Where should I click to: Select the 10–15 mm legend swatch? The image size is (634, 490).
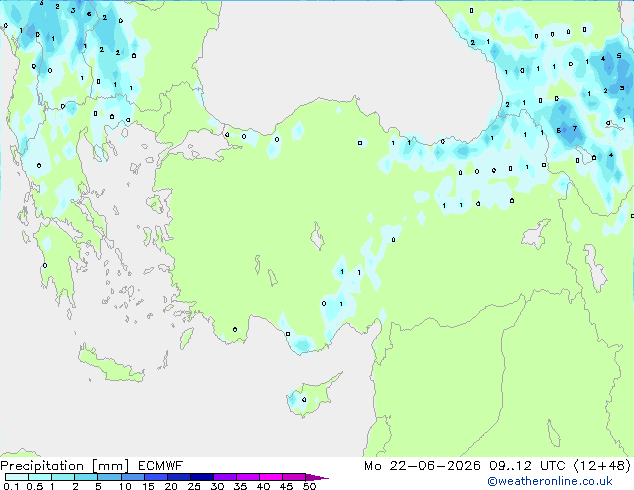pos(132,477)
